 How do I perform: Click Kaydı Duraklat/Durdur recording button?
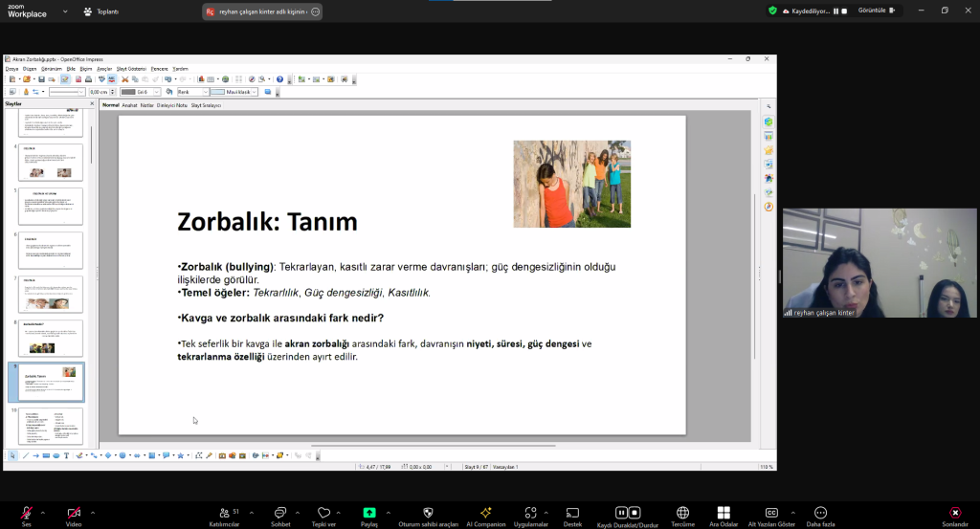click(628, 513)
